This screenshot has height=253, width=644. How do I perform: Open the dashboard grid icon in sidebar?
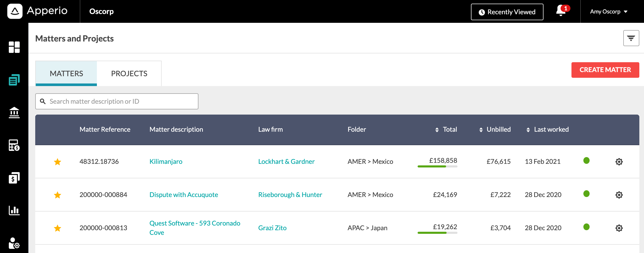click(14, 47)
